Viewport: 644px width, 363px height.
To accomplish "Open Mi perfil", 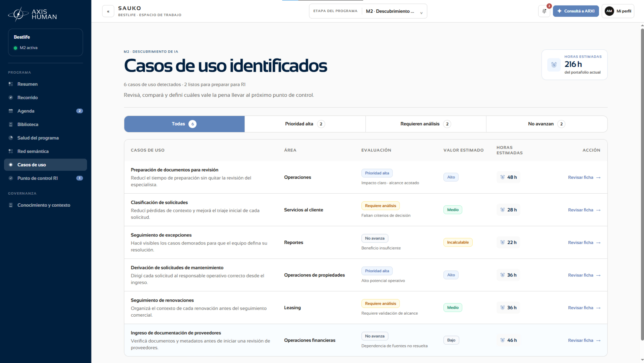I will (618, 11).
